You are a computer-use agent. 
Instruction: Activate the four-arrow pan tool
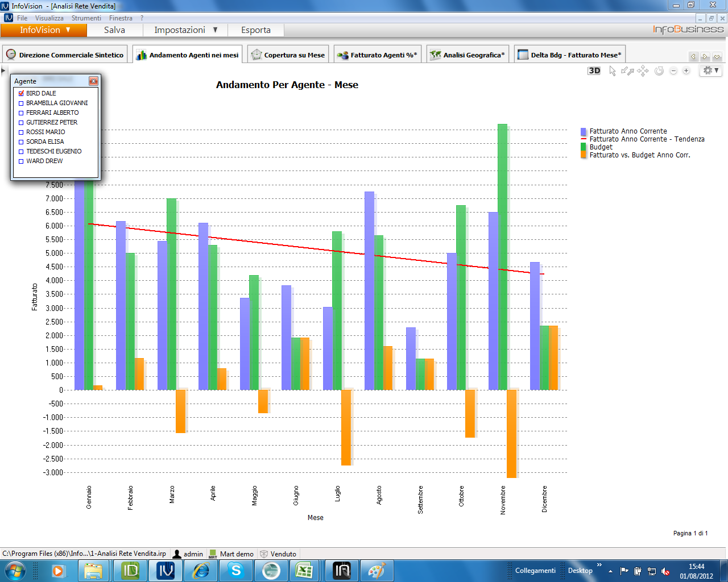coord(643,70)
